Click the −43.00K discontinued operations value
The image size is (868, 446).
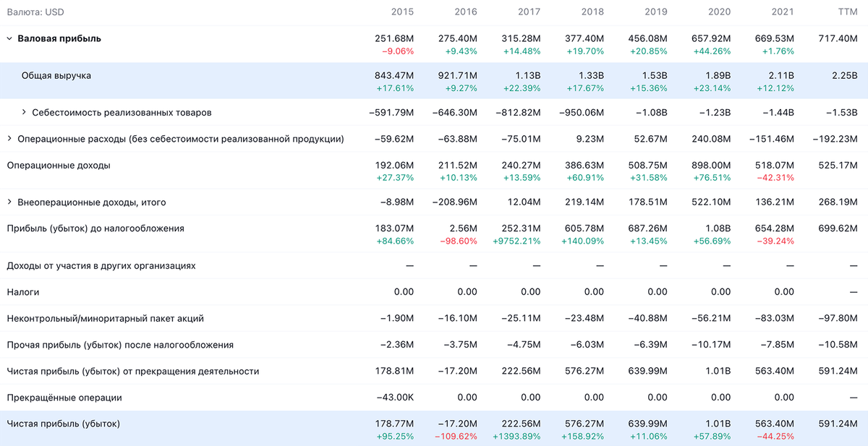[x=395, y=398]
